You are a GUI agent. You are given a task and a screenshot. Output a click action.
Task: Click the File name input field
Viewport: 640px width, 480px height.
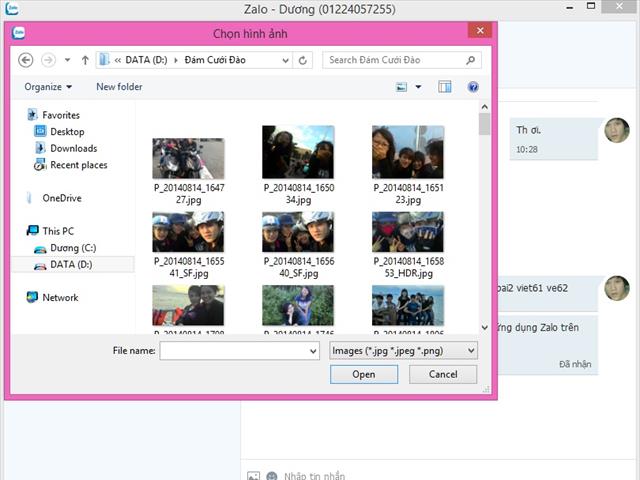click(x=240, y=351)
